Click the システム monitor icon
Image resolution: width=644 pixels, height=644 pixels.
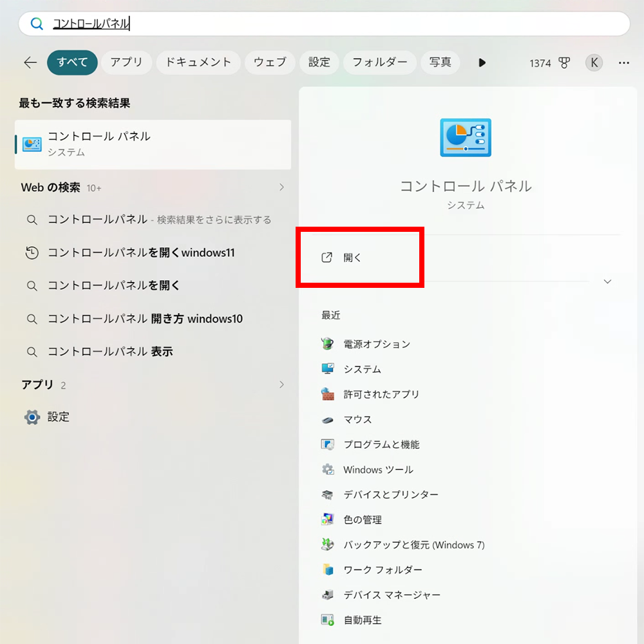coord(327,369)
